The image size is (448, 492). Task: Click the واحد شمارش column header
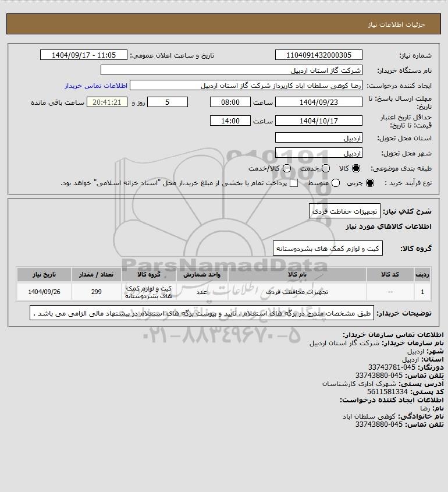202,275
